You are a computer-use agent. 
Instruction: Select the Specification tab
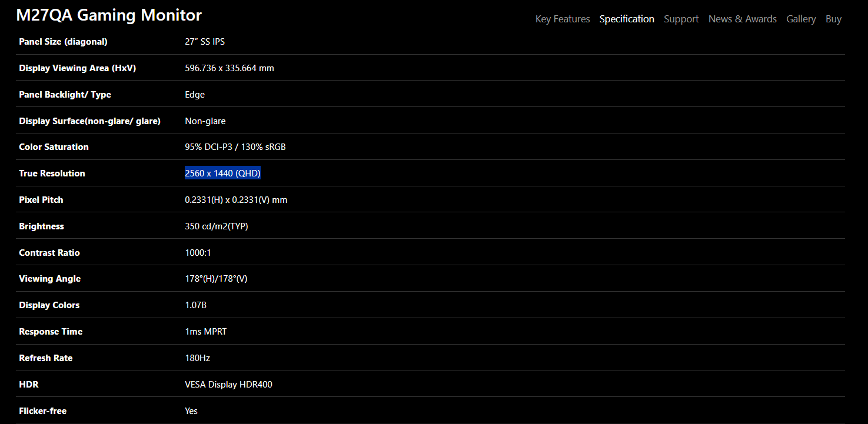[626, 19]
